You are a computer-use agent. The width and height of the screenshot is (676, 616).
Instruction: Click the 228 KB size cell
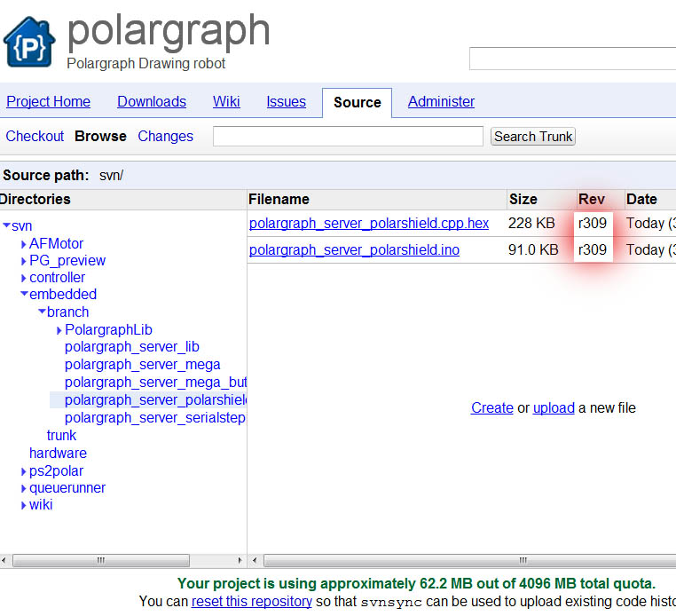pyautogui.click(x=531, y=224)
